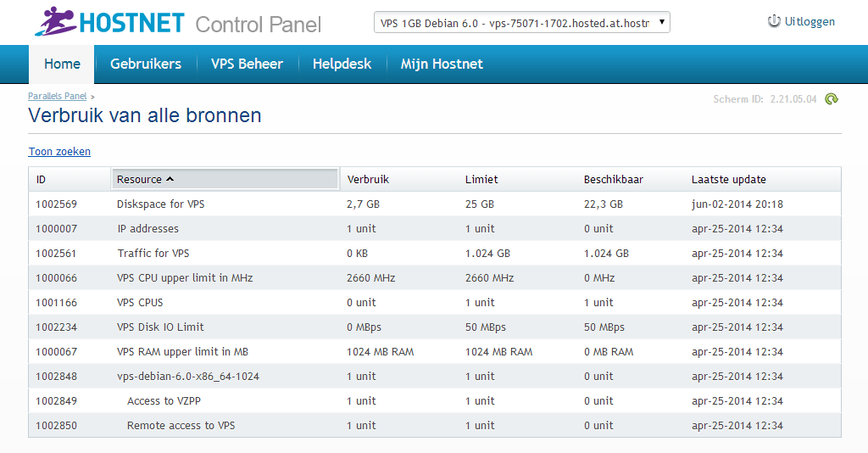Viewport: 868px width, 453px height.
Task: Sort by the Laatste update column
Action: 728,179
